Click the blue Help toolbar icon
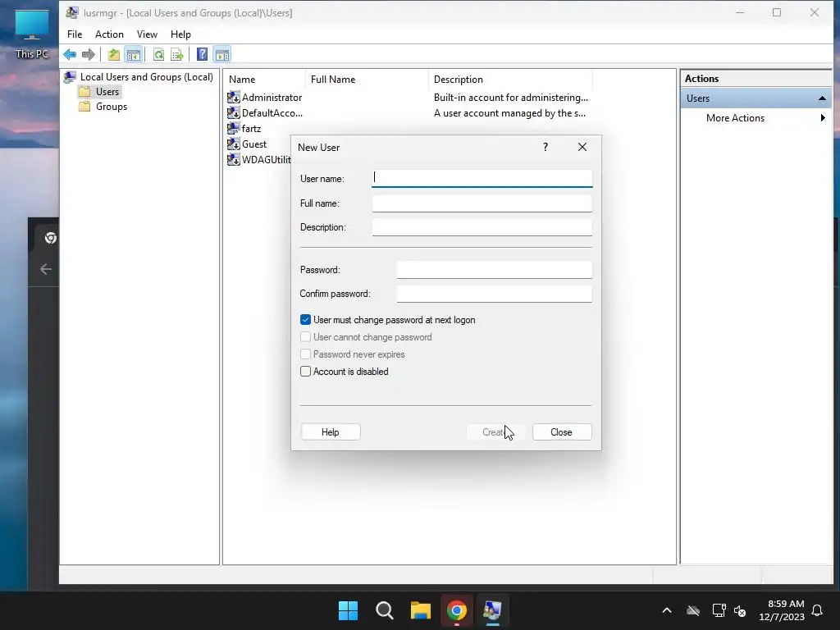The height and width of the screenshot is (630, 840). (202, 54)
